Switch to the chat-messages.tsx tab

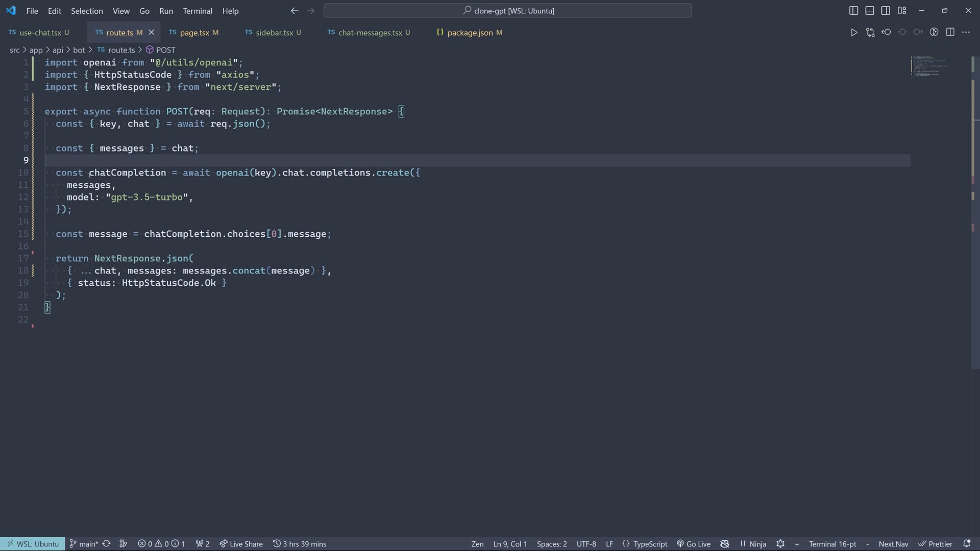pos(370,33)
